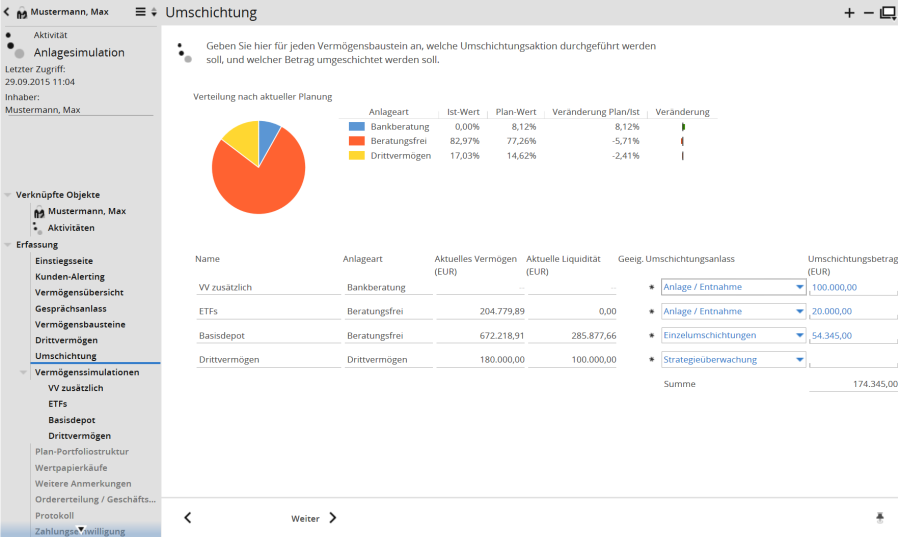This screenshot has height=537, width=900.
Task: Open the Mustermann, Max linked object
Action: [x=86, y=211]
